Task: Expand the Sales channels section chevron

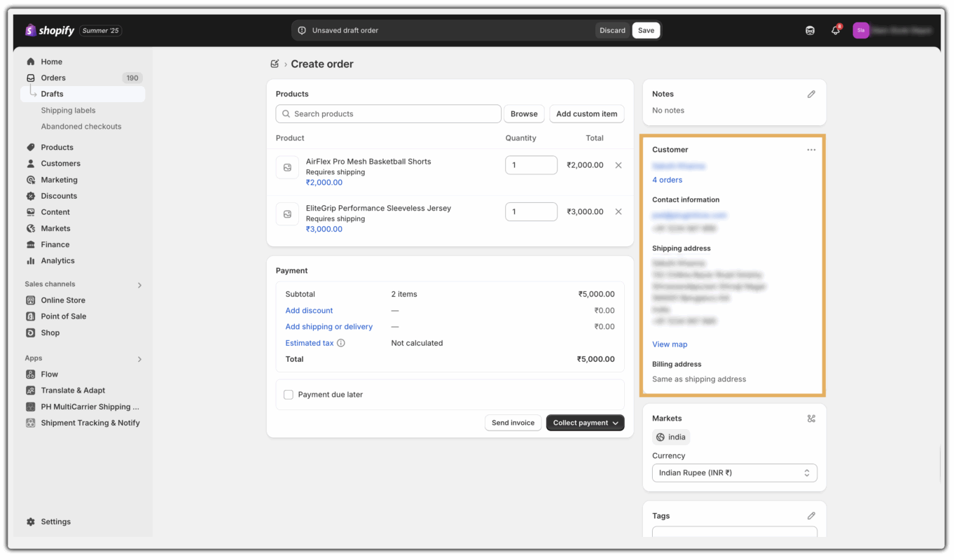Action: (139, 285)
